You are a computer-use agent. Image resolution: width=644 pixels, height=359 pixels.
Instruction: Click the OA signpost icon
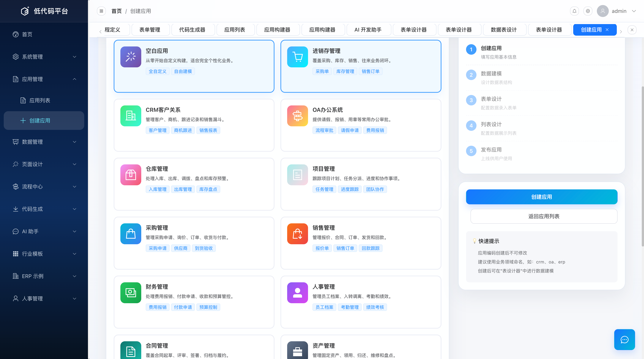pyautogui.click(x=298, y=116)
